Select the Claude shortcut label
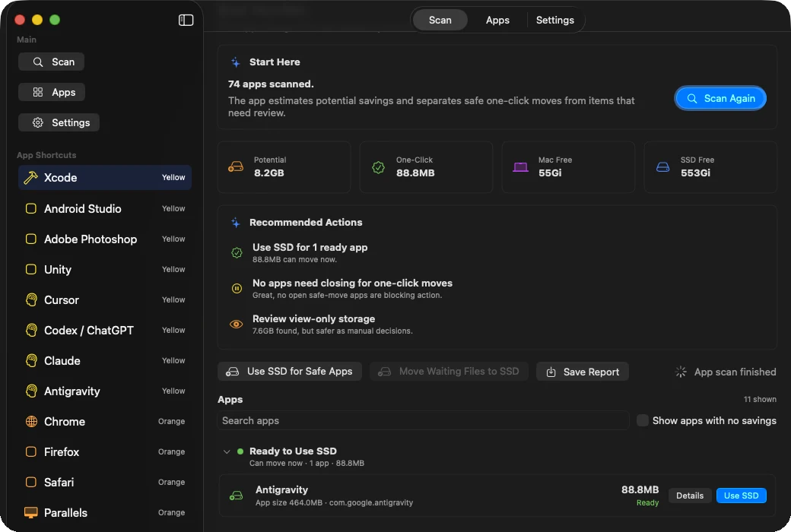Image resolution: width=791 pixels, height=532 pixels. 62,361
